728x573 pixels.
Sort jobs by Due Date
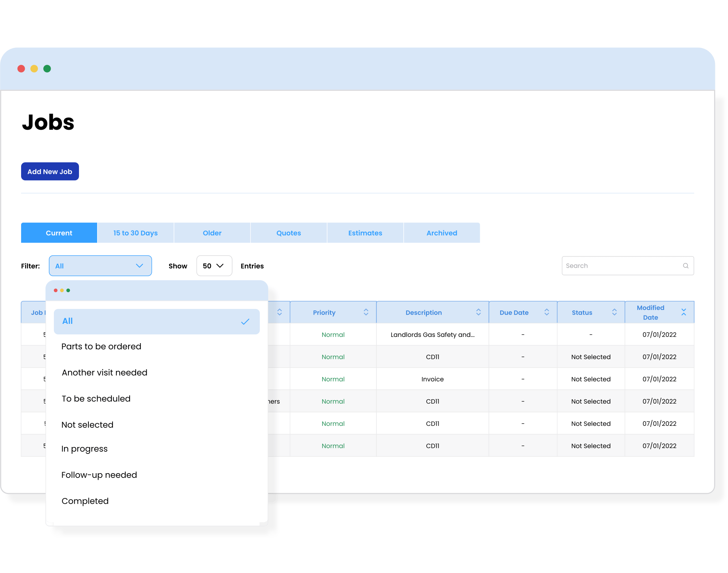546,312
